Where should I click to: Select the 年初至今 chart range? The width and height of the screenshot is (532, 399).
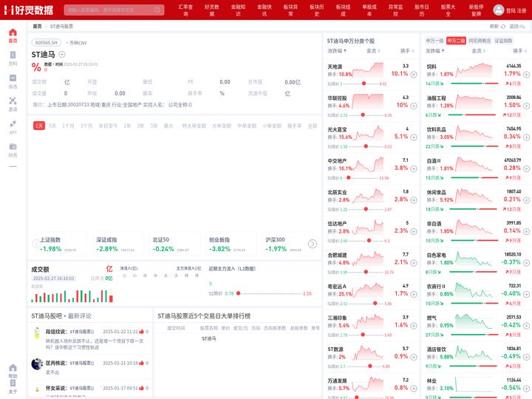[x=108, y=126]
